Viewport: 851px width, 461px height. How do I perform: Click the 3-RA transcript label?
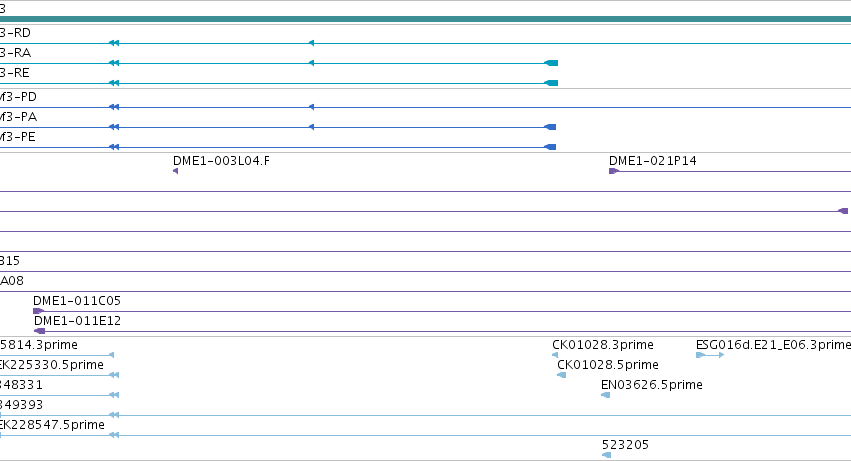[x=15, y=53]
